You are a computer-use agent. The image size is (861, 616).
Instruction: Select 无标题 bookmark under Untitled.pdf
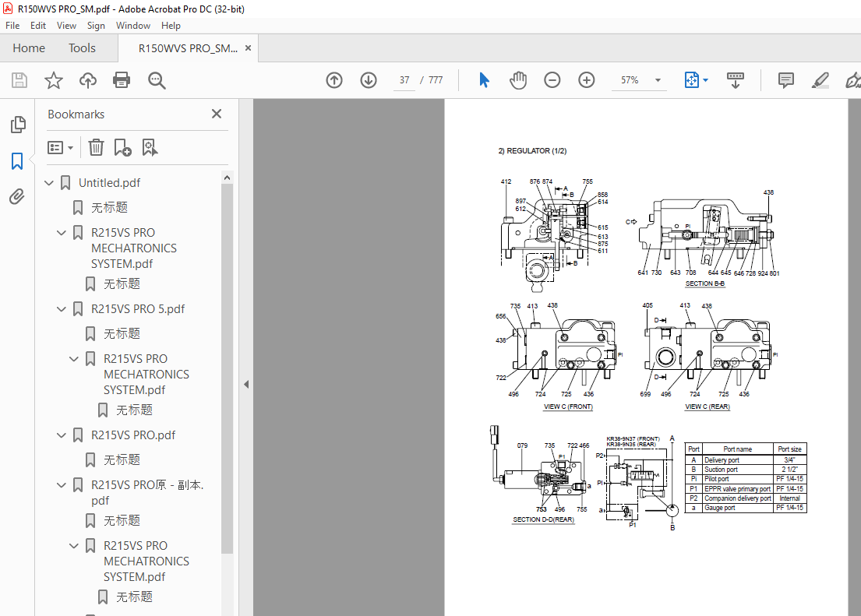coord(109,207)
